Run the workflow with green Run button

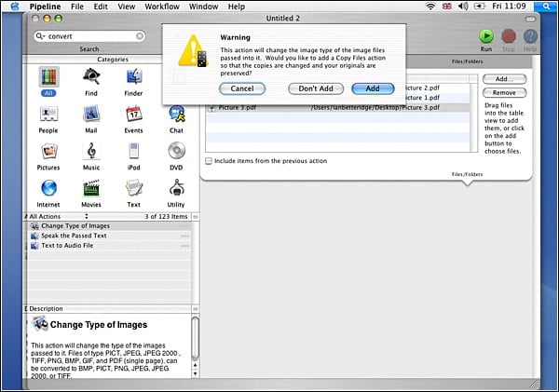[x=486, y=36]
